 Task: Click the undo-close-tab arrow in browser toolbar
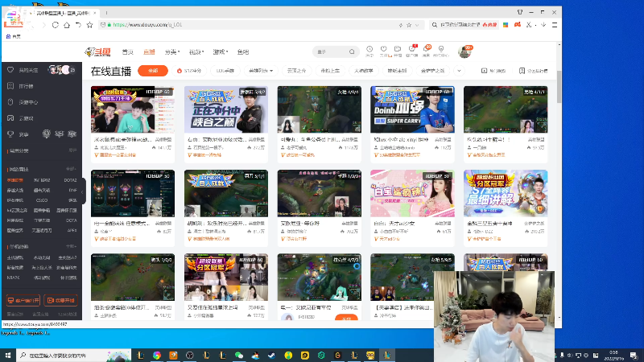point(78,25)
